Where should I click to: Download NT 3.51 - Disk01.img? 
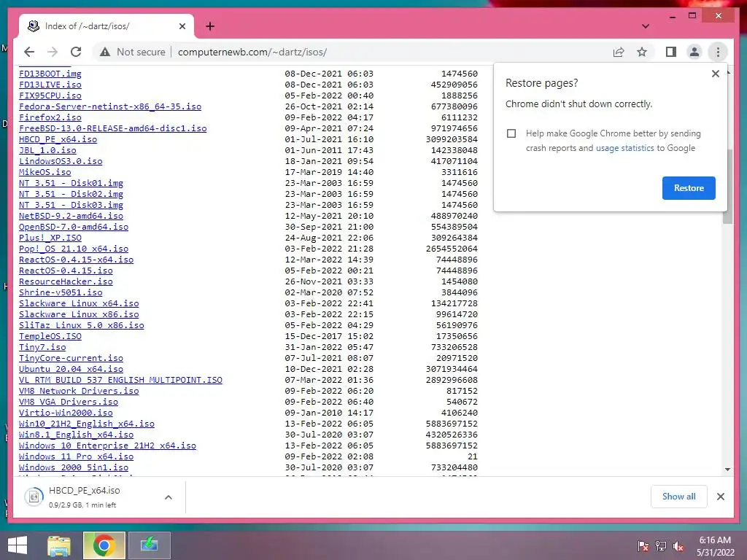tap(71, 183)
